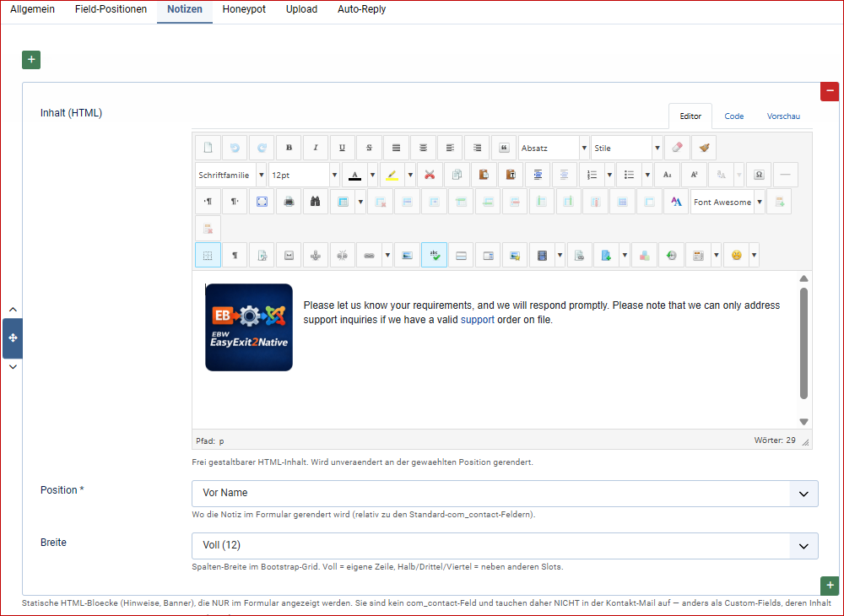Click the green add button at top
844x616 pixels.
(31, 60)
